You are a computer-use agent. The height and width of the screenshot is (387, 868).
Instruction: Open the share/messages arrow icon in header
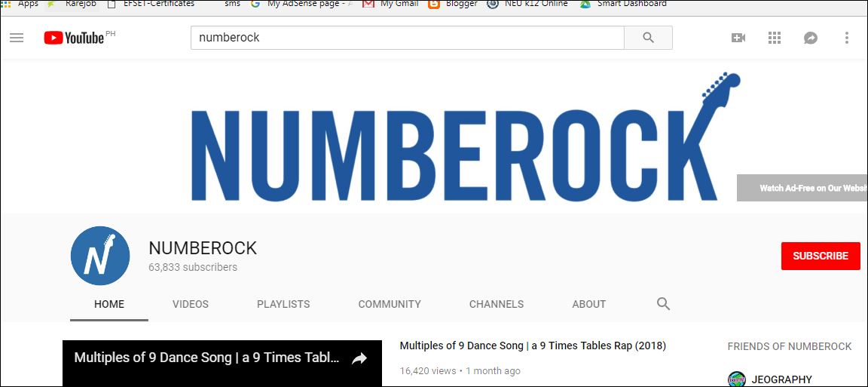(x=811, y=38)
